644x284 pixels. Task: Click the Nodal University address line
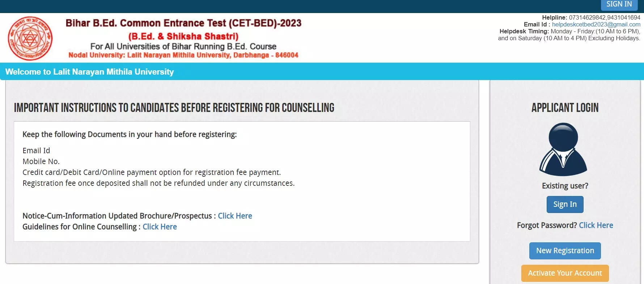183,55
